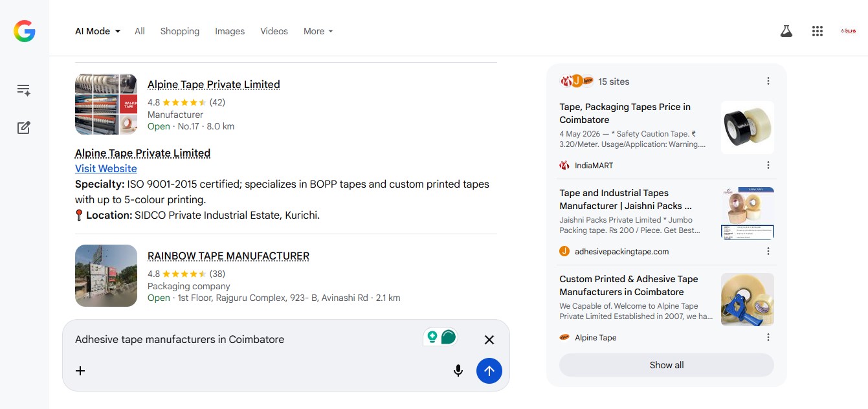The height and width of the screenshot is (409, 868).
Task: Click the ISO 9001-2015 Specialty text
Action: [282, 192]
